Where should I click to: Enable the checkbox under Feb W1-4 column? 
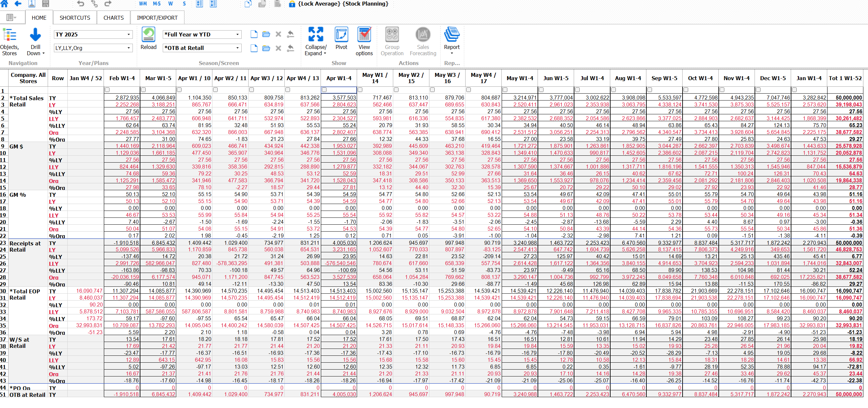coord(107,90)
